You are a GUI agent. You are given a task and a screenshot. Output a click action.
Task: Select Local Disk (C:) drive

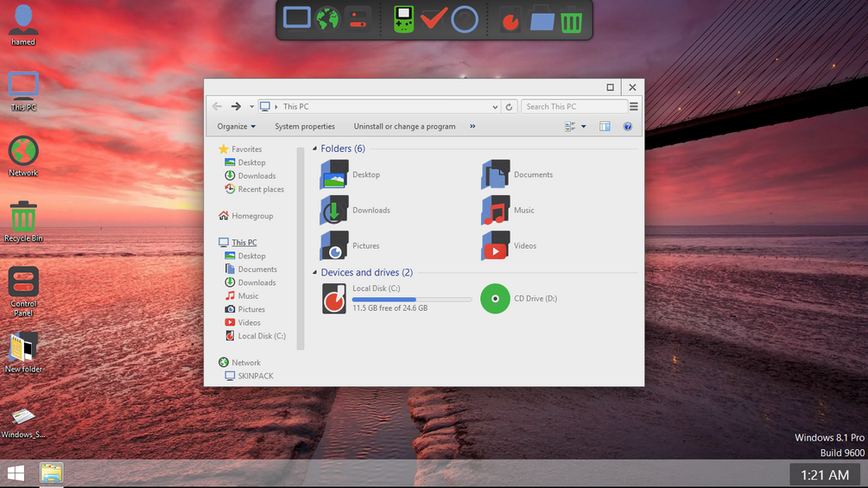coord(396,298)
